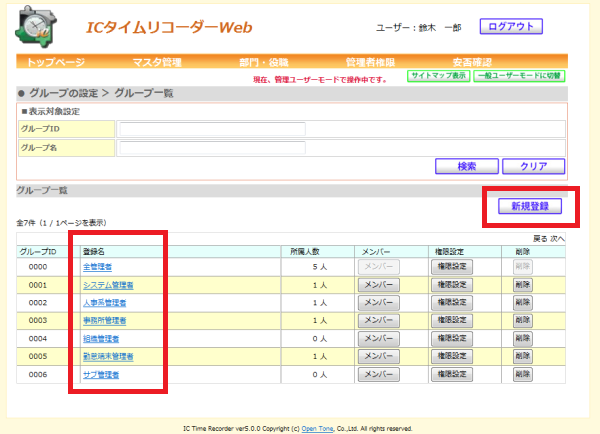Screen dimensions: 600x434
Task: Open the 全管理者 group link
Action: coord(97,267)
